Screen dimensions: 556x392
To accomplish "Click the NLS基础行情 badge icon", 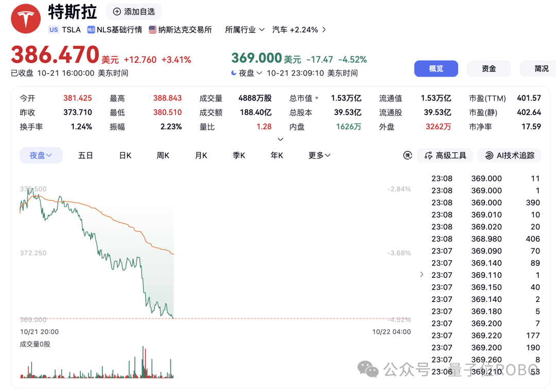I will [x=91, y=30].
